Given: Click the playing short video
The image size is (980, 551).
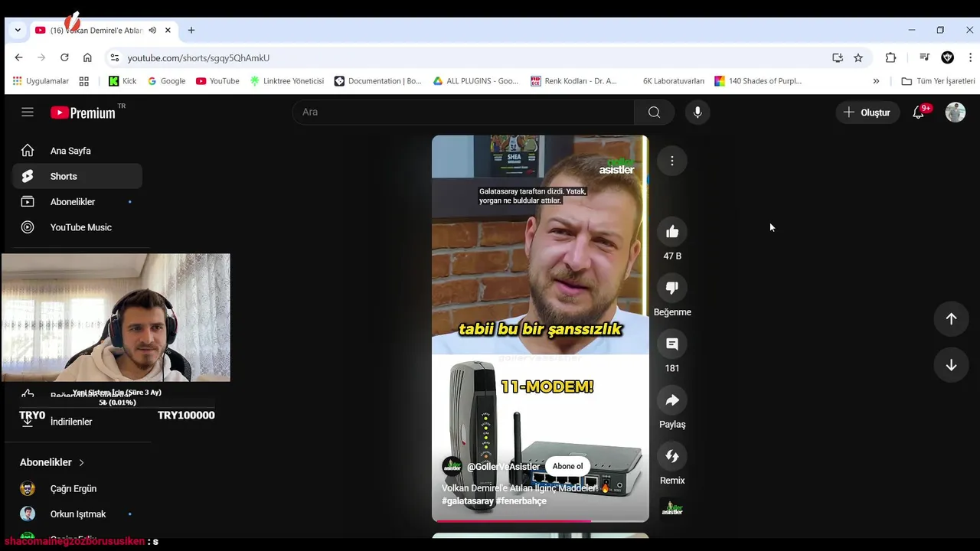Looking at the screenshot, I should click(540, 328).
